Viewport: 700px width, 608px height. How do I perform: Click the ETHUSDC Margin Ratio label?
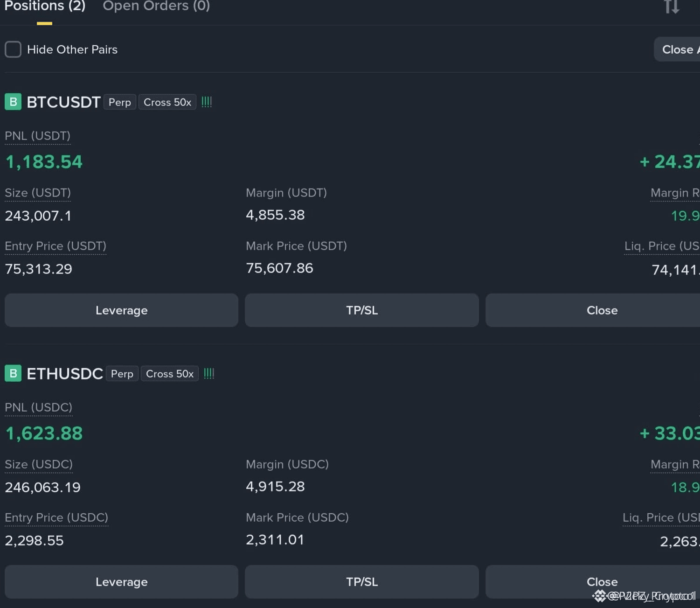tap(675, 464)
